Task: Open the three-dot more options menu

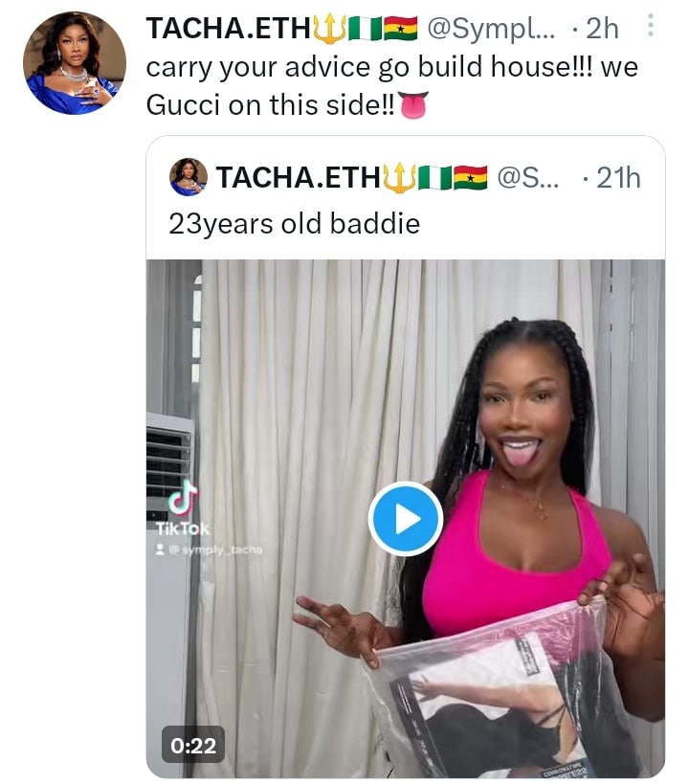Action: (650, 25)
